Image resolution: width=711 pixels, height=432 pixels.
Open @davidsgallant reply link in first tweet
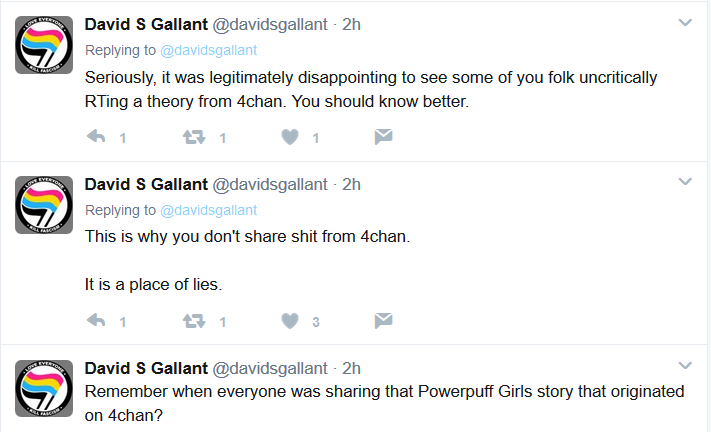coord(209,50)
